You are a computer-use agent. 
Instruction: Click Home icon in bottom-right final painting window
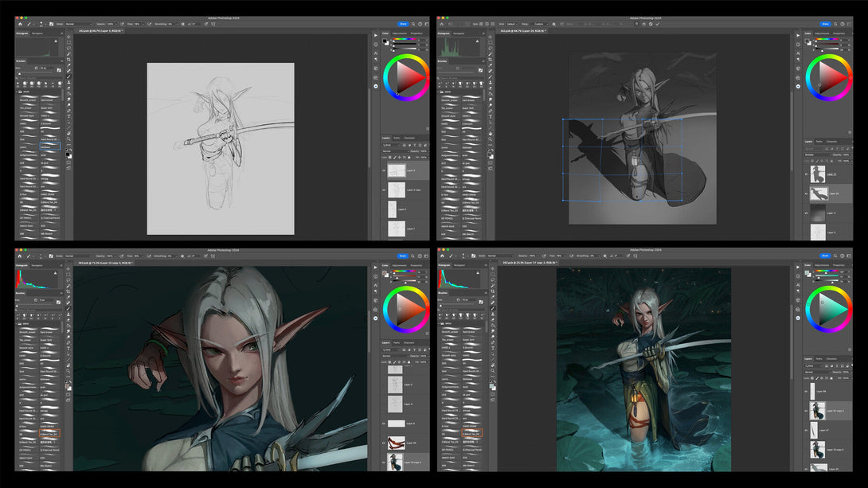point(442,256)
